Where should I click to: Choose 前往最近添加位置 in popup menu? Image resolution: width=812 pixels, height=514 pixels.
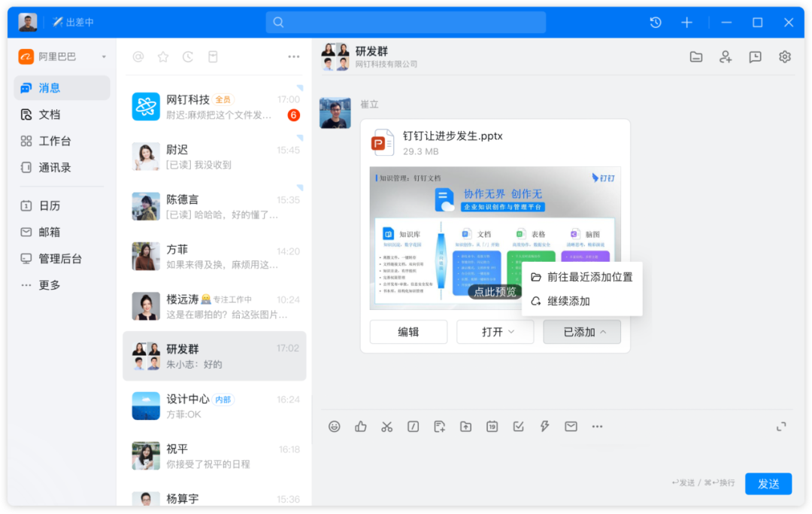tap(581, 277)
